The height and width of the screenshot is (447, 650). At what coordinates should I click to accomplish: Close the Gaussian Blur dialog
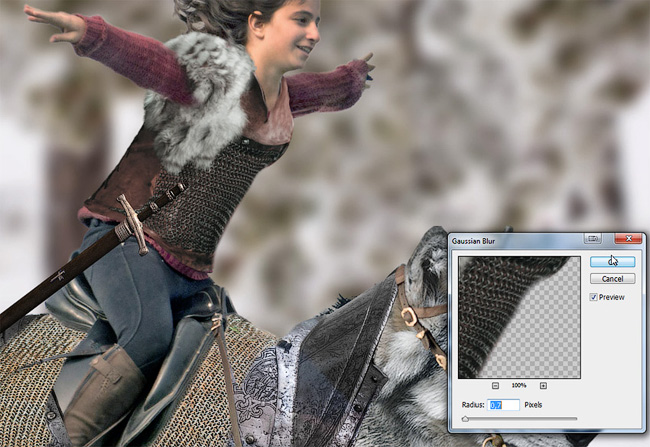(x=628, y=238)
